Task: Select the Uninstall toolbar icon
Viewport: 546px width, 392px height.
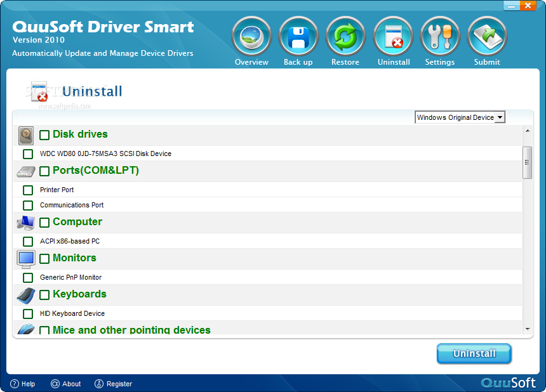Action: point(393,37)
